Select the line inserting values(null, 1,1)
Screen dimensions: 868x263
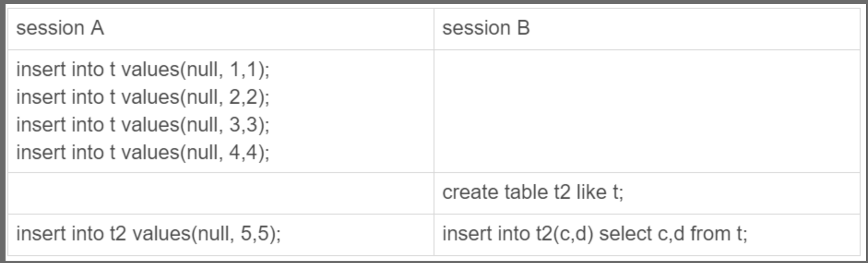(143, 70)
